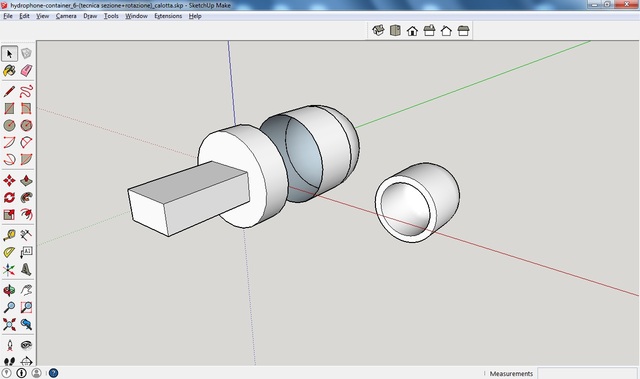The width and height of the screenshot is (640, 379).
Task: Click the Measurements input box
Action: (x=587, y=373)
